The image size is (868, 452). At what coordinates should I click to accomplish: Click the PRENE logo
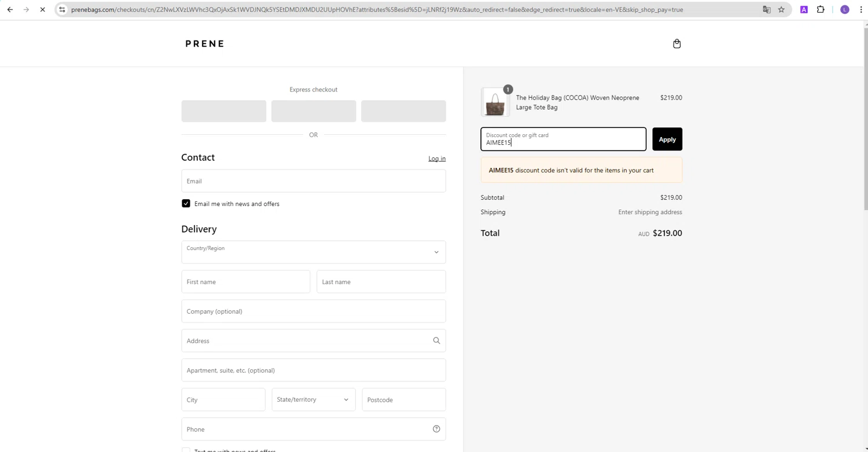(x=205, y=44)
